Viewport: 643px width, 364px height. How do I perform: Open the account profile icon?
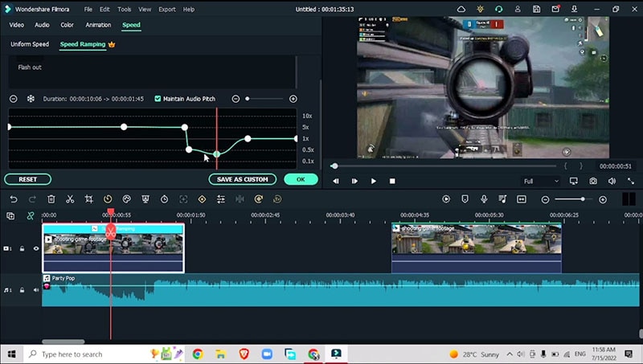coord(518,9)
